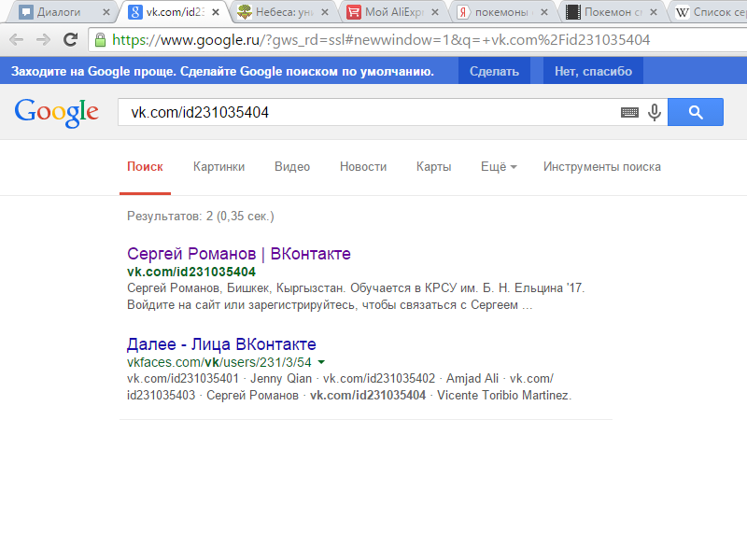Image resolution: width=747 pixels, height=560 pixels.
Task: Close the покемоны tab
Action: click(544, 12)
